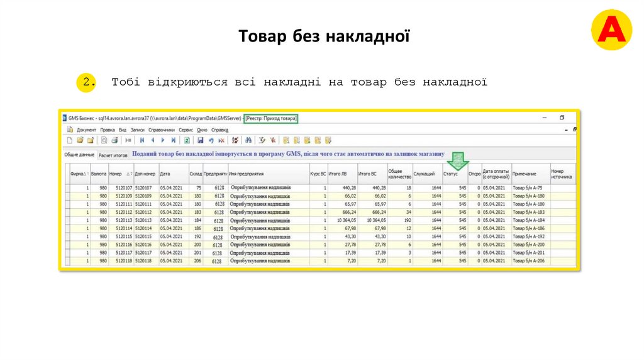Select Итого ВС cell "666,24"
644x361 pixels.
pyautogui.click(x=372, y=213)
